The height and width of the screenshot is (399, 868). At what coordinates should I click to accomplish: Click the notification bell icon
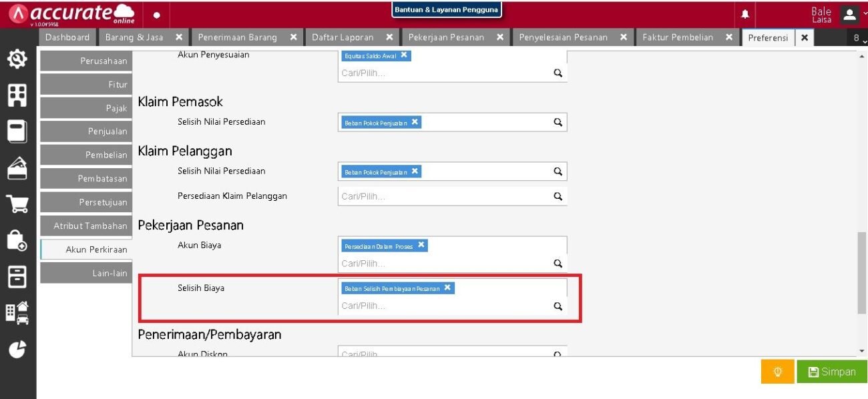(x=745, y=14)
